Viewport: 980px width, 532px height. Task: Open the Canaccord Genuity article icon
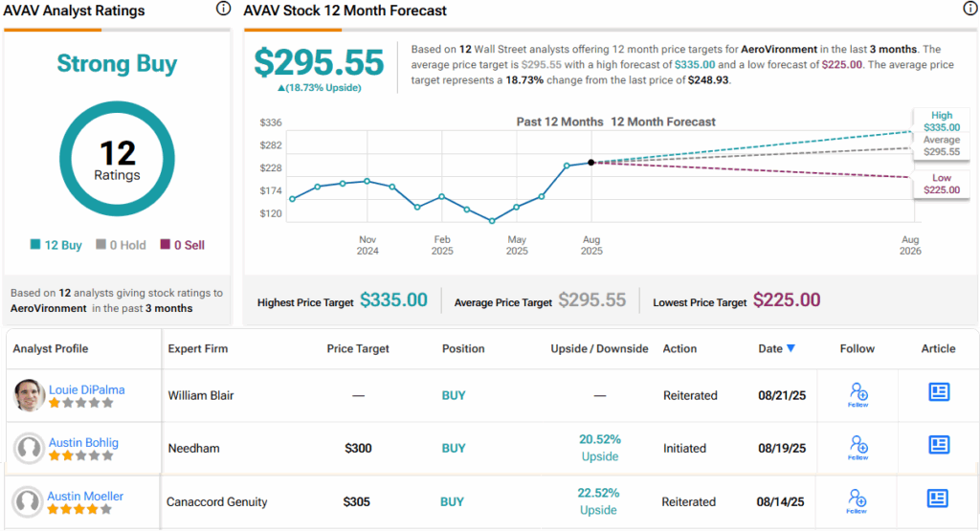[x=938, y=499]
